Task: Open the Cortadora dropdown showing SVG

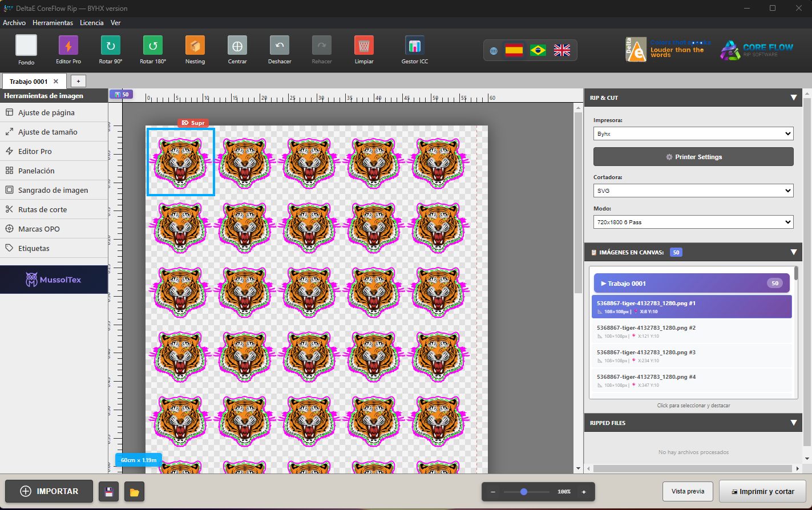Action: coord(693,191)
